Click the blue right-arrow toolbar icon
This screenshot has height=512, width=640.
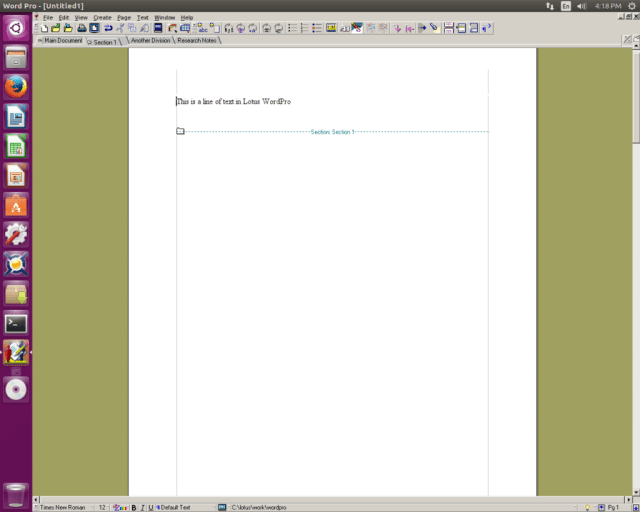[422, 28]
